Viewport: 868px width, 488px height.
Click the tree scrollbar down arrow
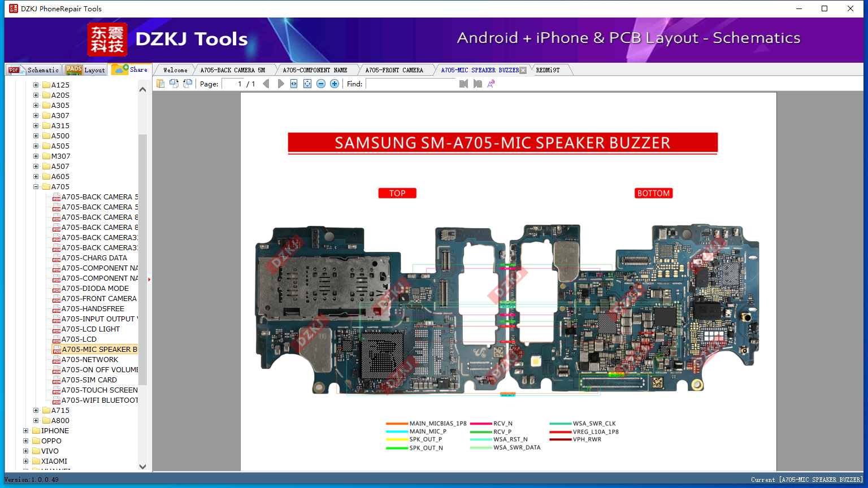click(x=142, y=467)
